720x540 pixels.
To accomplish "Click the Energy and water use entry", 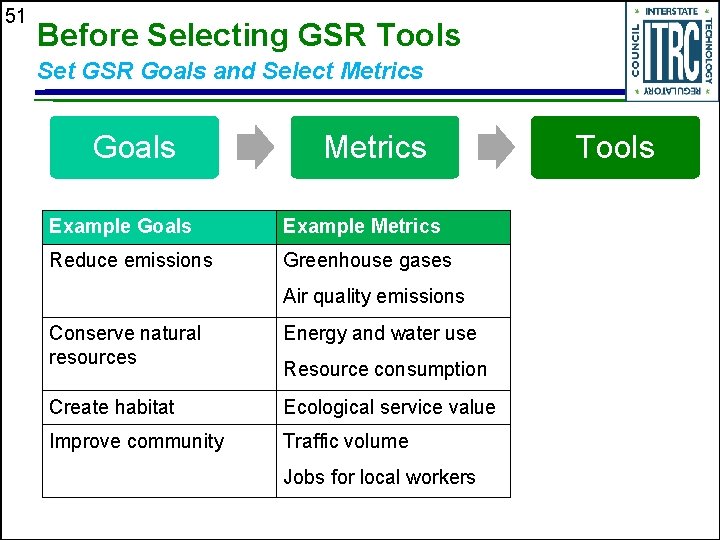I will 380,334.
